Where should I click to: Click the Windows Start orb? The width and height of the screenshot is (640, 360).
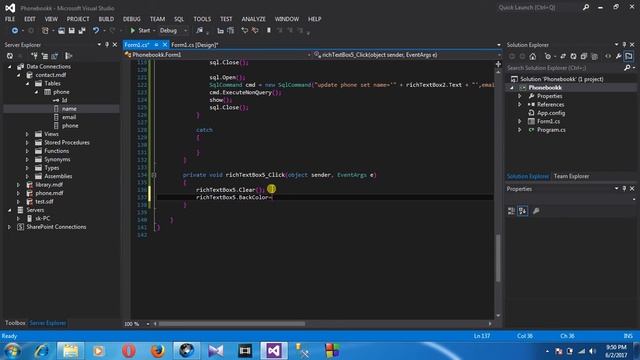click(x=12, y=351)
